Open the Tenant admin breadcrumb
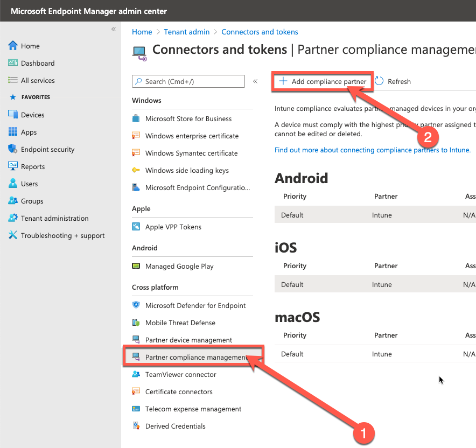Screen dimensions: 476x448 tap(186, 32)
